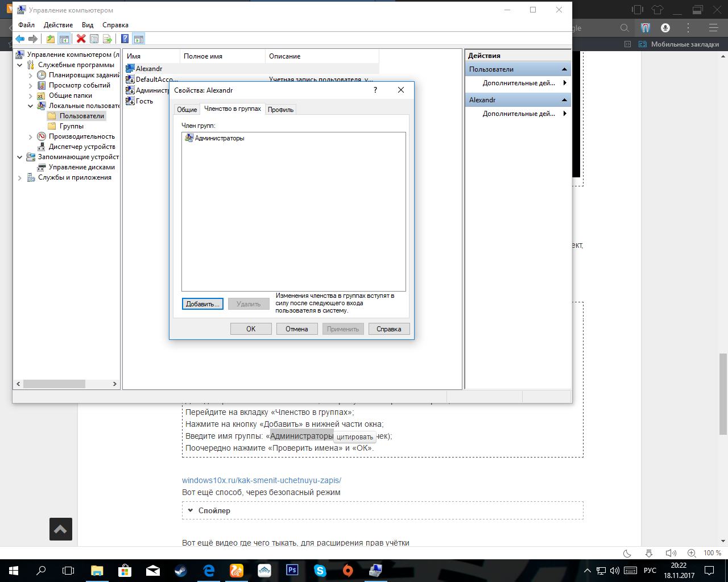Image resolution: width=728 pixels, height=582 pixels.
Task: Open Steam from the taskbar
Action: coord(181,570)
